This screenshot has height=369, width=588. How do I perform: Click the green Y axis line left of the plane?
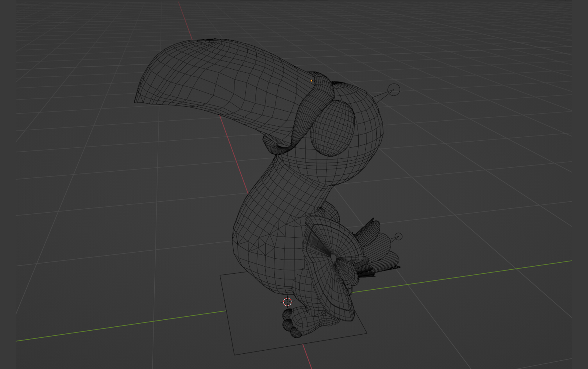[x=123, y=326]
